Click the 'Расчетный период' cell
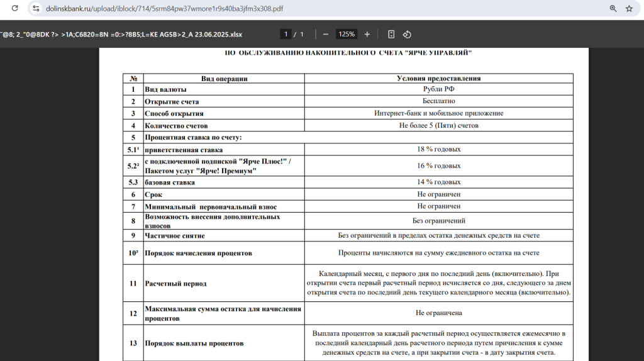 click(x=225, y=284)
